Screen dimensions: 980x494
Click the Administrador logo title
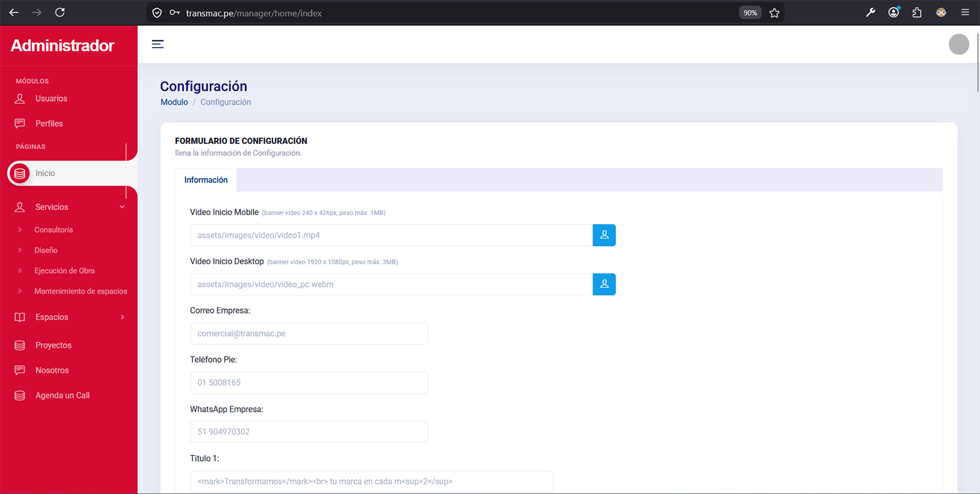tap(62, 45)
